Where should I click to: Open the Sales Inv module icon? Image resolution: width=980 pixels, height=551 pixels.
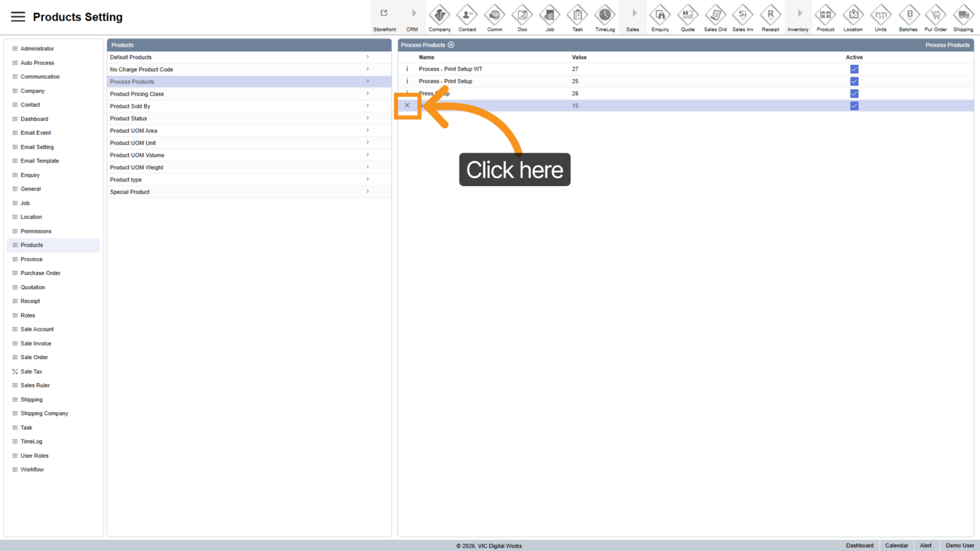[743, 15]
